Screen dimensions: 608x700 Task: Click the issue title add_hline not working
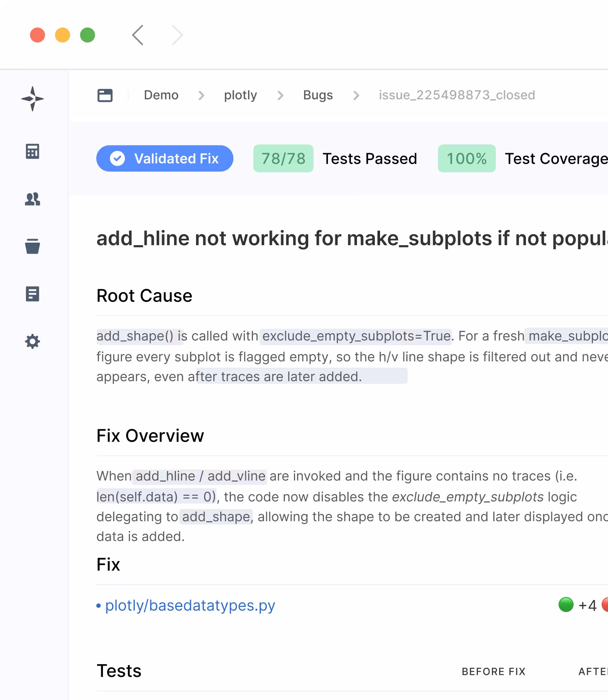tap(352, 239)
